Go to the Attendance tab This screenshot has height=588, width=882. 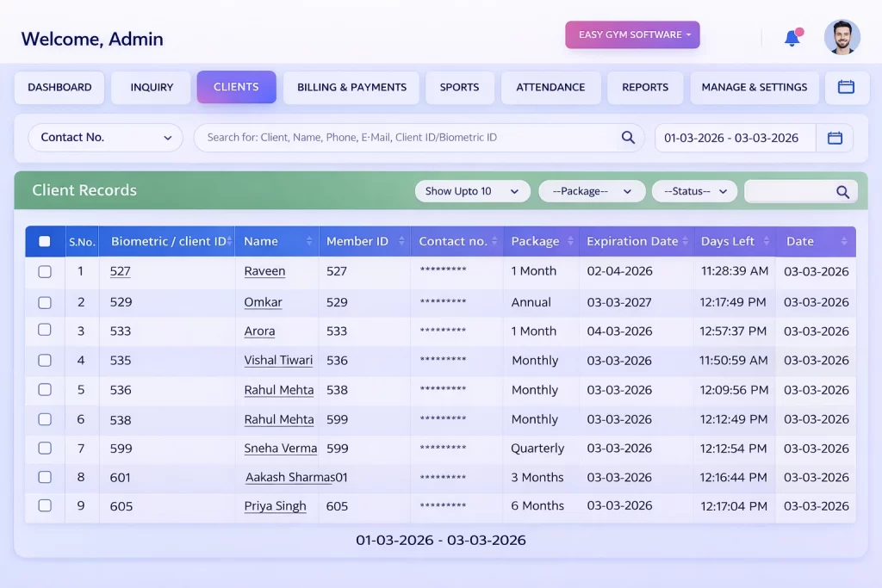[550, 87]
